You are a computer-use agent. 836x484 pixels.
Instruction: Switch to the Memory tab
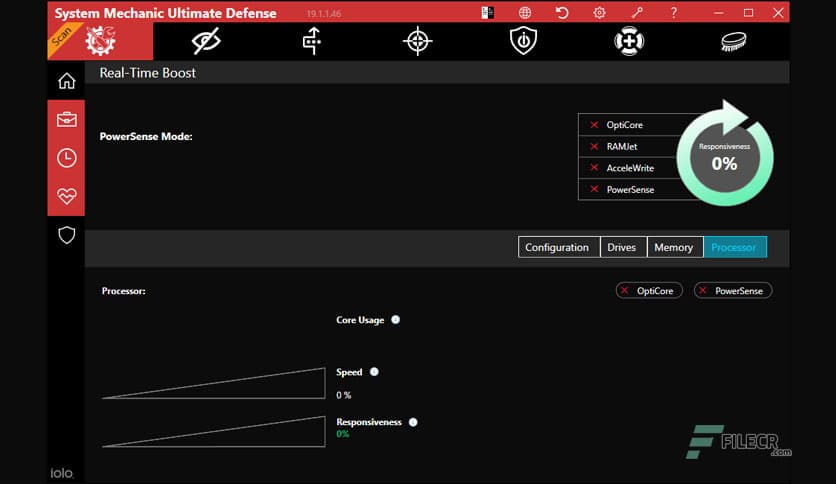675,247
